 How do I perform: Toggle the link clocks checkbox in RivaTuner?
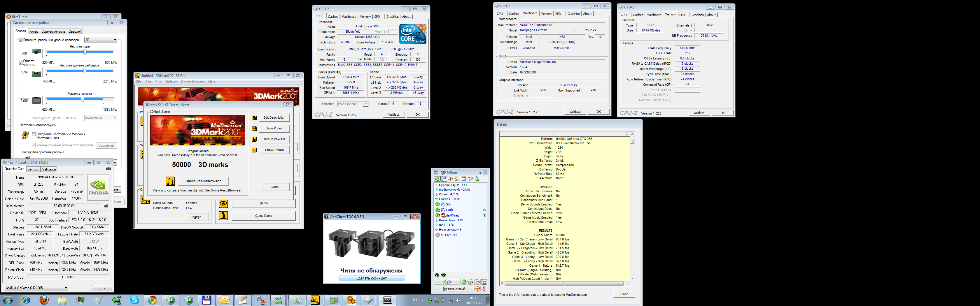click(x=20, y=63)
